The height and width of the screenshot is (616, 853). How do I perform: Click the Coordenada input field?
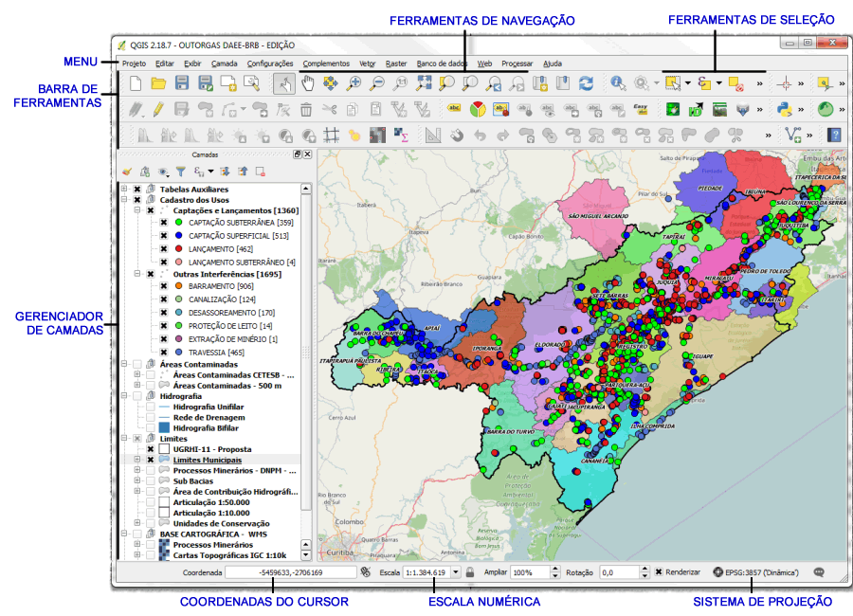coord(290,572)
